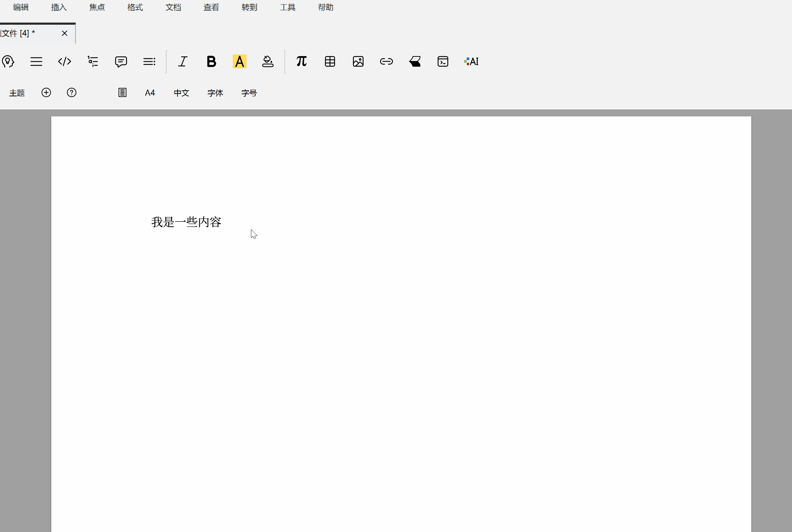Click the 主题 theme button
The image size is (792, 532).
tap(17, 93)
